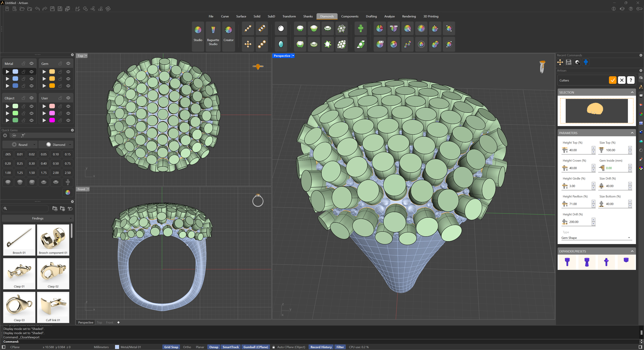Pick the magenta User layer swatch
This screenshot has width=644, height=350.
coord(52,120)
